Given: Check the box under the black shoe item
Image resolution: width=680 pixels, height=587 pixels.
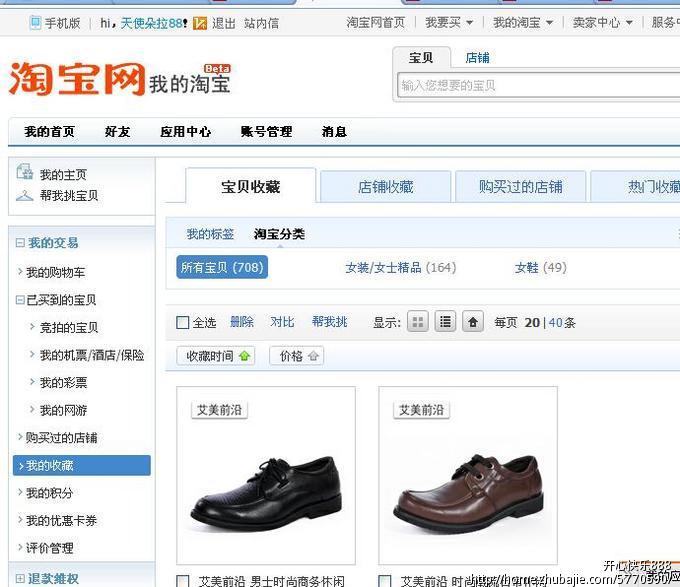Looking at the screenshot, I should [x=183, y=580].
